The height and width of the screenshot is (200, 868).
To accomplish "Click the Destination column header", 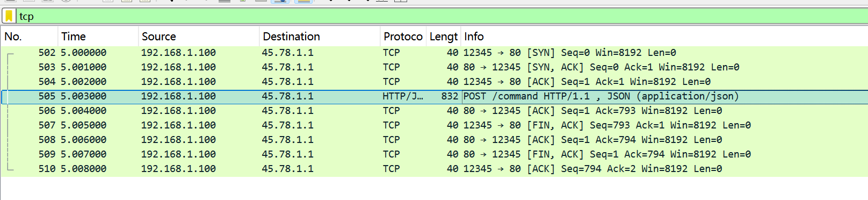I will coord(320,37).
